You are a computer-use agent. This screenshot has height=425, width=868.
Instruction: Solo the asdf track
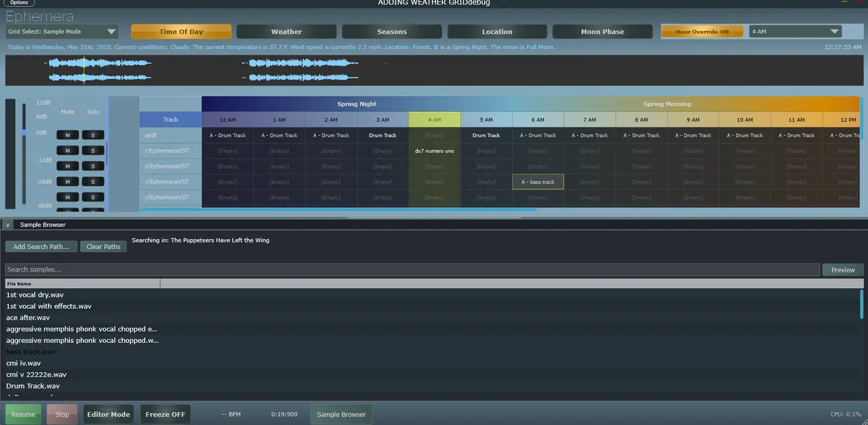click(x=93, y=135)
